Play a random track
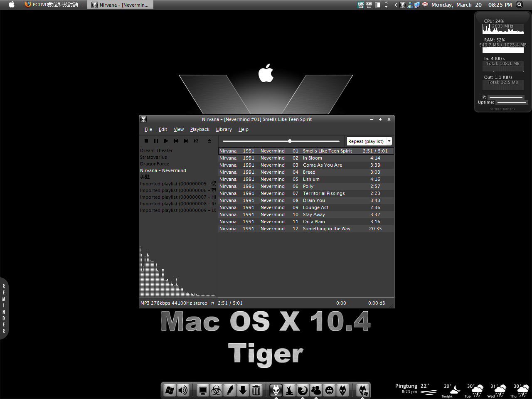Viewport: 532px width, 399px height. [x=196, y=141]
